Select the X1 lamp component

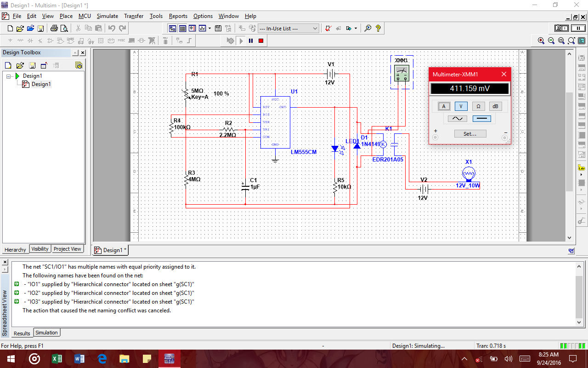(x=468, y=174)
